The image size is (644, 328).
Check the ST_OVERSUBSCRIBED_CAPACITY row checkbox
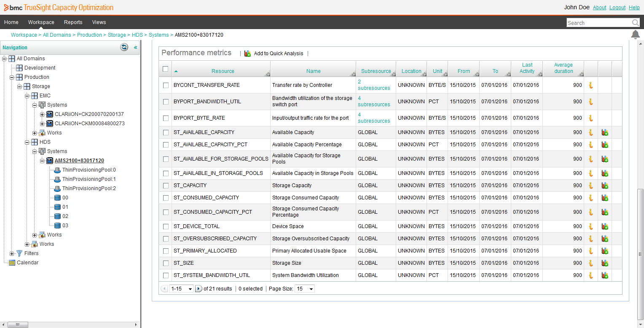pyautogui.click(x=166, y=239)
